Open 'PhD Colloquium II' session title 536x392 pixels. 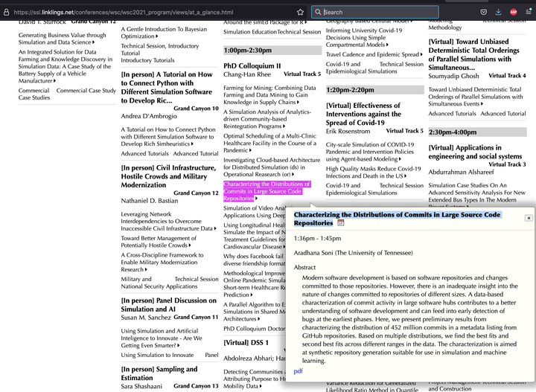click(x=252, y=65)
